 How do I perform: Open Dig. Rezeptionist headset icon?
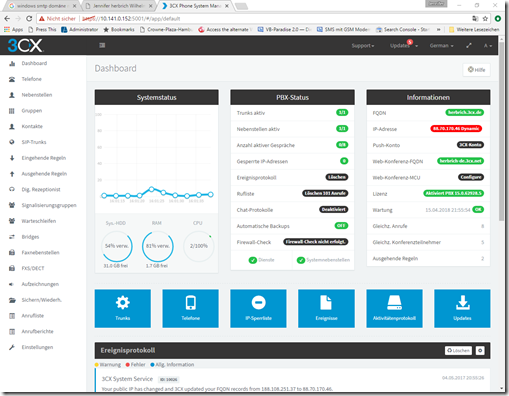point(12,189)
